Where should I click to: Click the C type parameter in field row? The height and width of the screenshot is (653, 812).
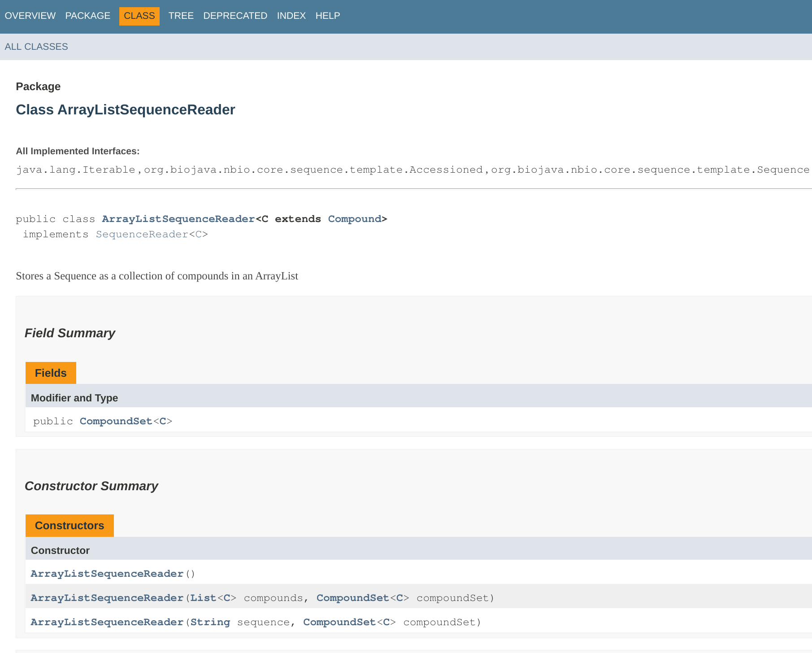[x=163, y=421]
